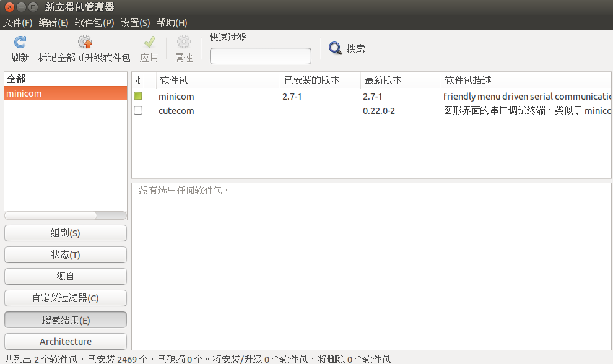
Task: Click the 没有选中任何软件包 message
Action: point(184,191)
